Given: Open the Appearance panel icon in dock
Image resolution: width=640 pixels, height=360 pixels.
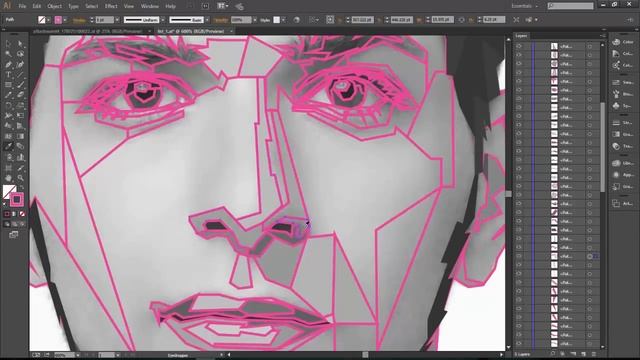Looking at the screenshot, I should (x=616, y=175).
